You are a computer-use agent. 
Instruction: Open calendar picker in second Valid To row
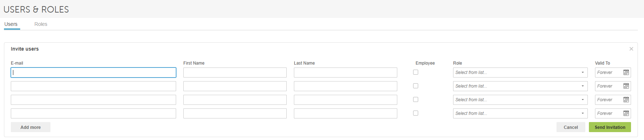point(626,86)
